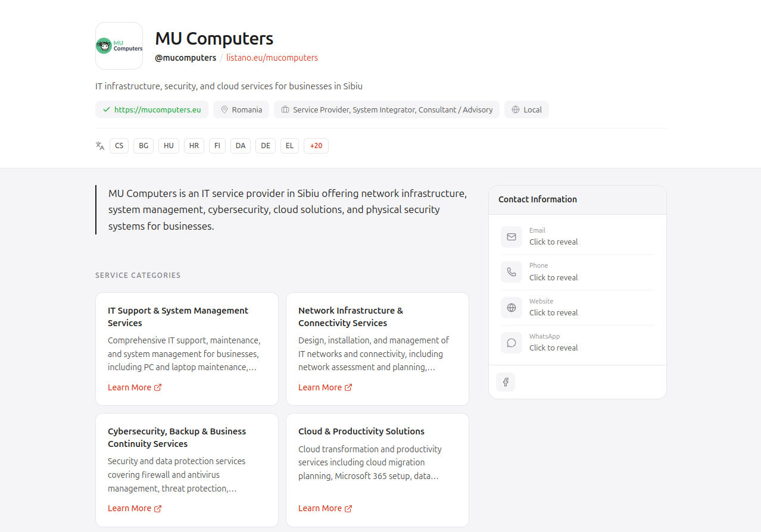The height and width of the screenshot is (532, 761).
Task: Click the translate languages icon
Action: coord(100,146)
